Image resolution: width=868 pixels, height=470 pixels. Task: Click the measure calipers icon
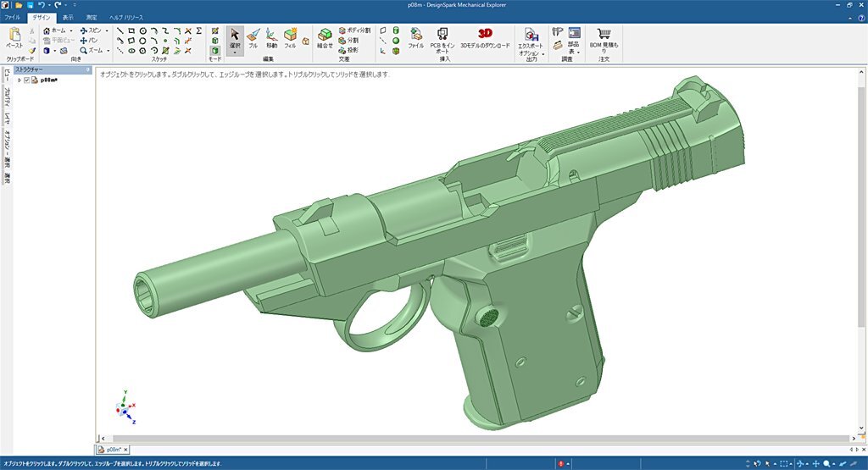558,31
